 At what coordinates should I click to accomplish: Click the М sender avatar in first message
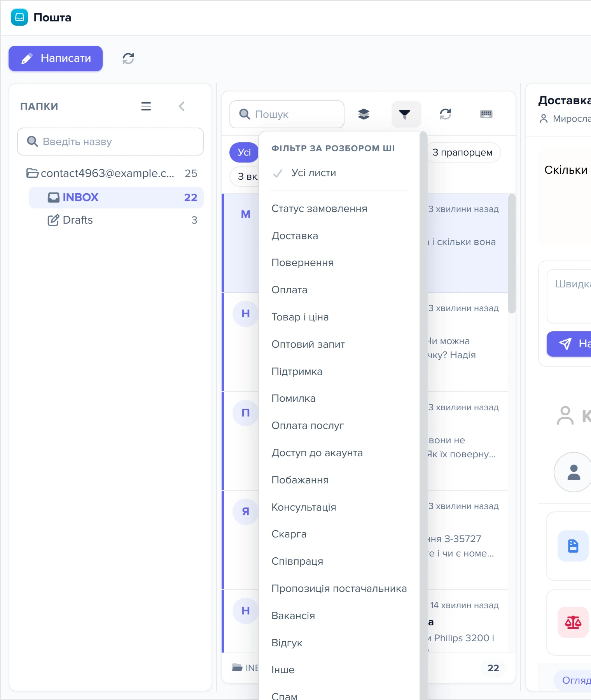[x=246, y=215]
